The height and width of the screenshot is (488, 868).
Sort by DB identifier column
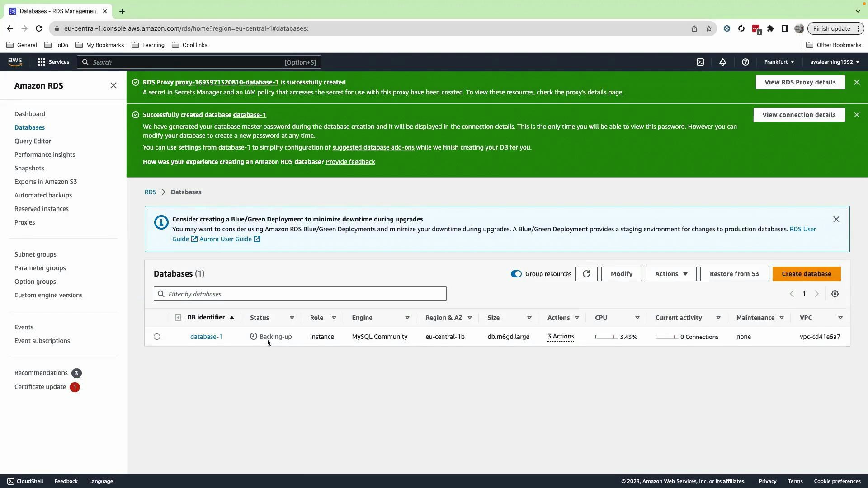click(x=211, y=317)
